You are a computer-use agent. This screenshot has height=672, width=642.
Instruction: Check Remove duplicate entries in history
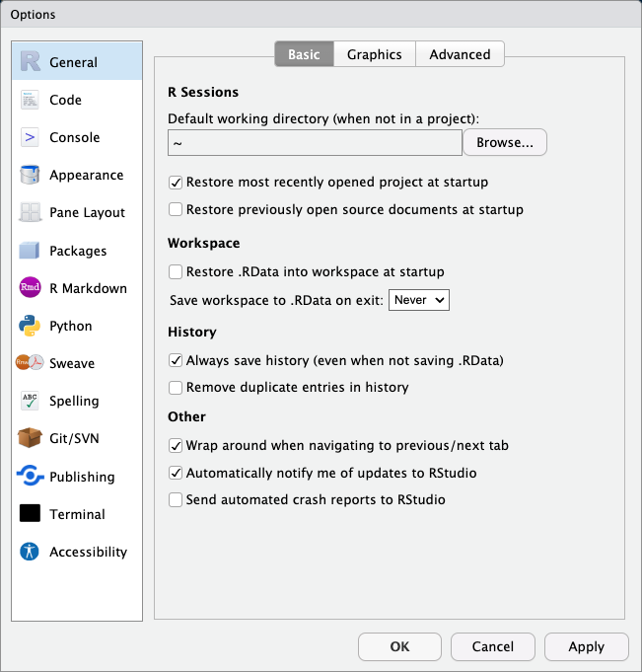pyautogui.click(x=177, y=388)
